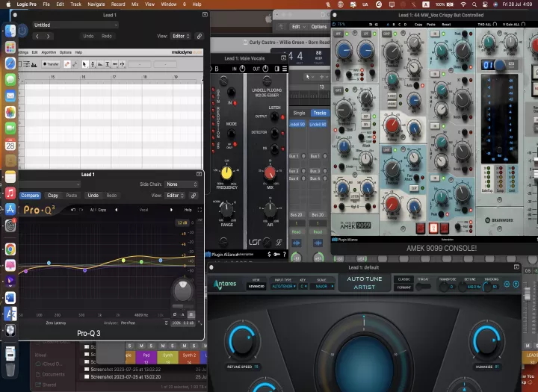Toggle the AMEK 9099 GATE section button

pyautogui.click(x=338, y=90)
